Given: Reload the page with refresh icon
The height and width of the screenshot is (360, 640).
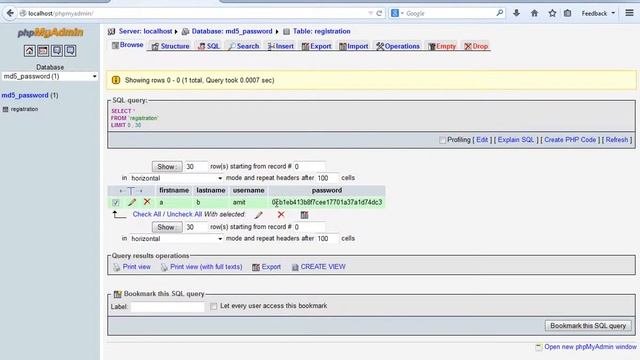Looking at the screenshot, I should tap(379, 13).
